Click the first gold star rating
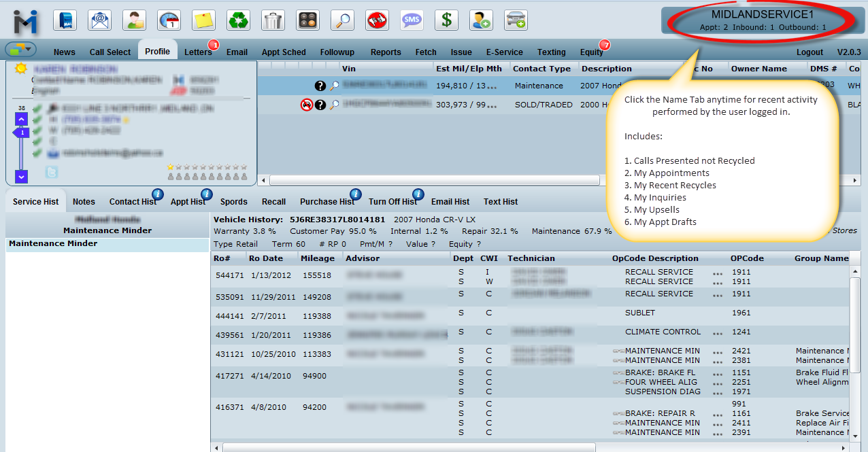 click(171, 167)
